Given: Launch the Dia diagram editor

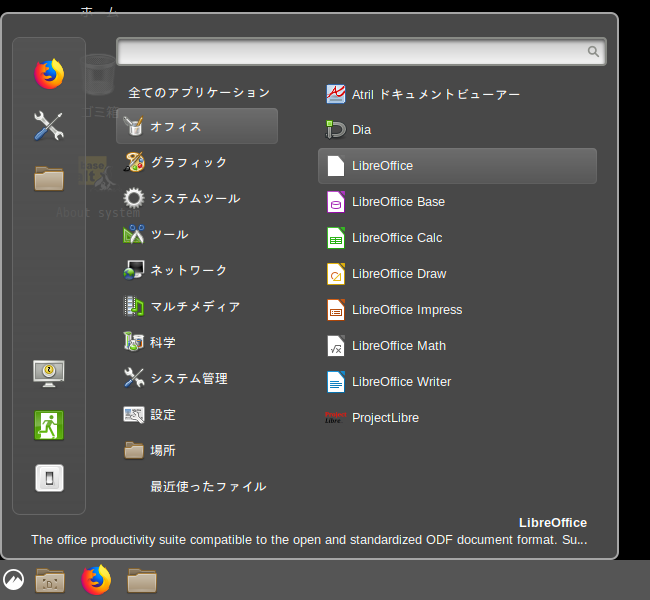Looking at the screenshot, I should coord(457,130).
